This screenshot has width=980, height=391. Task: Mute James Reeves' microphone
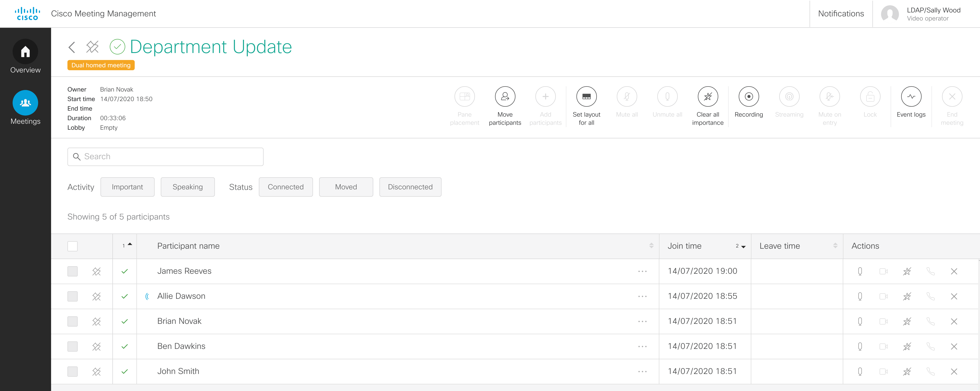point(860,272)
